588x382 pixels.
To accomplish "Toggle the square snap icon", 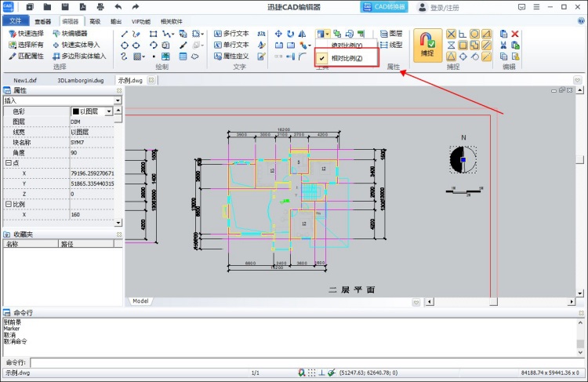I will pyautogui.click(x=463, y=45).
